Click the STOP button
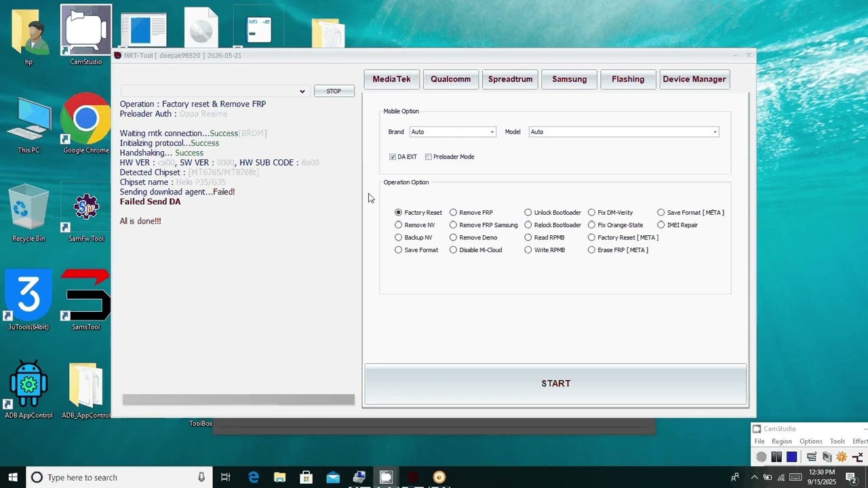The height and width of the screenshot is (488, 868). [334, 91]
